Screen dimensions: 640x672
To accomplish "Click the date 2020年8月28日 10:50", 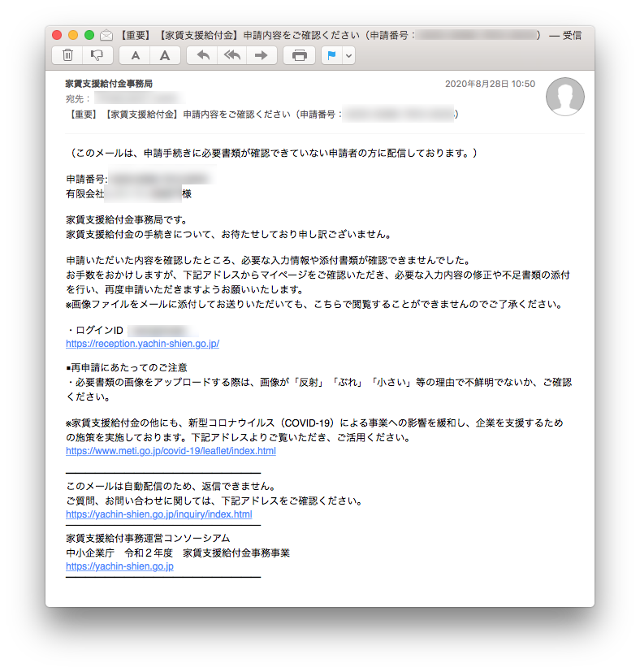I will click(x=490, y=84).
